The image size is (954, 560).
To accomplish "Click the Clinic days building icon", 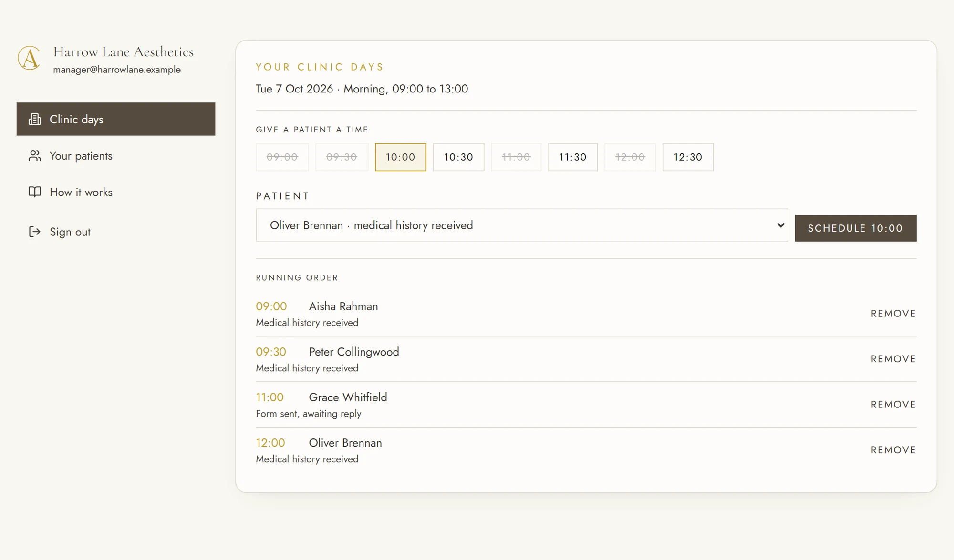I will point(35,119).
